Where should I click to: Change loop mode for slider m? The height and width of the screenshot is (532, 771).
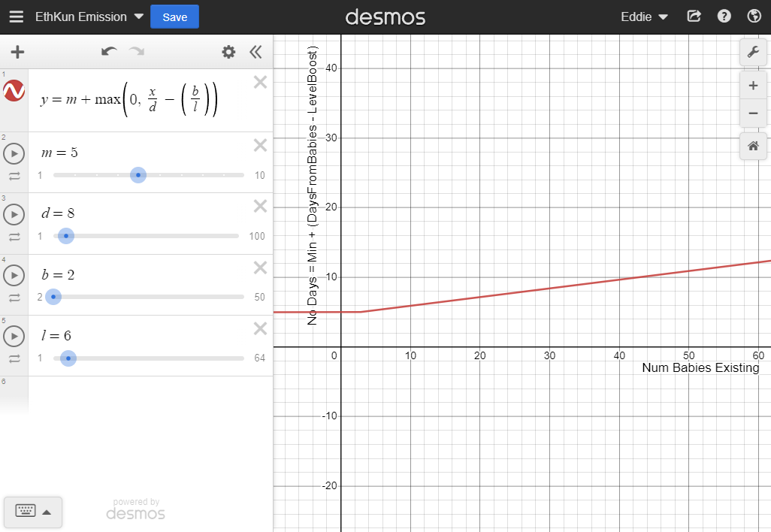coord(14,176)
